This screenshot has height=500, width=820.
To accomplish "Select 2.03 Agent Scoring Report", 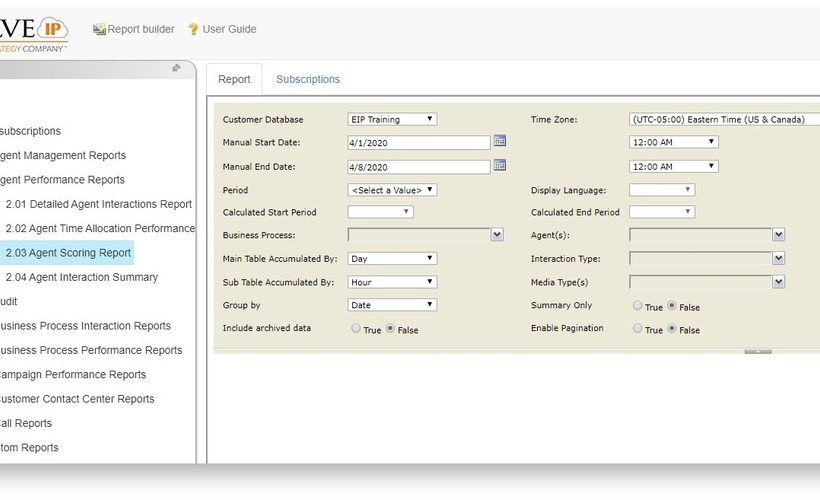I will click(x=68, y=253).
